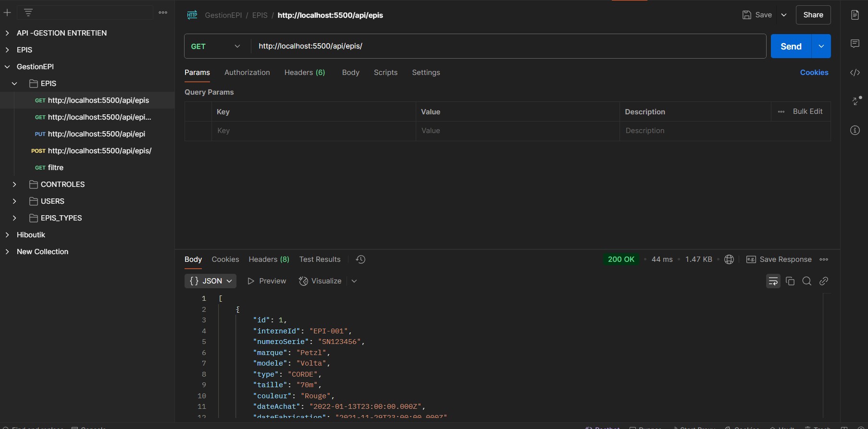Collapse the EPIS folder inside GestionEPI
Screen dimensions: 868x429
coord(14,84)
